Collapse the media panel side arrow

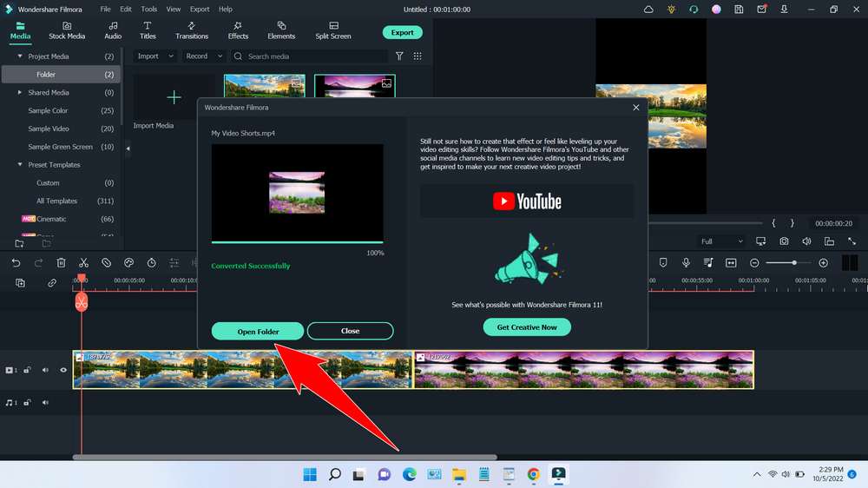pos(128,148)
